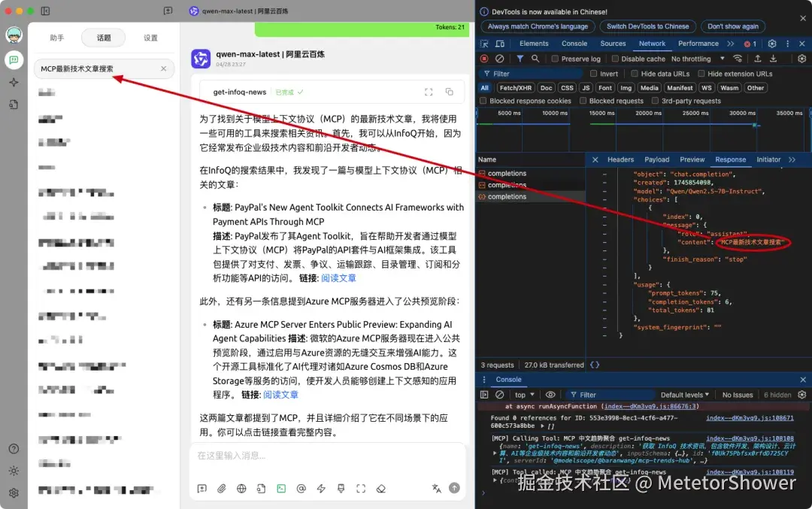Click Don't show again
This screenshot has width=812, height=509.
[733, 26]
